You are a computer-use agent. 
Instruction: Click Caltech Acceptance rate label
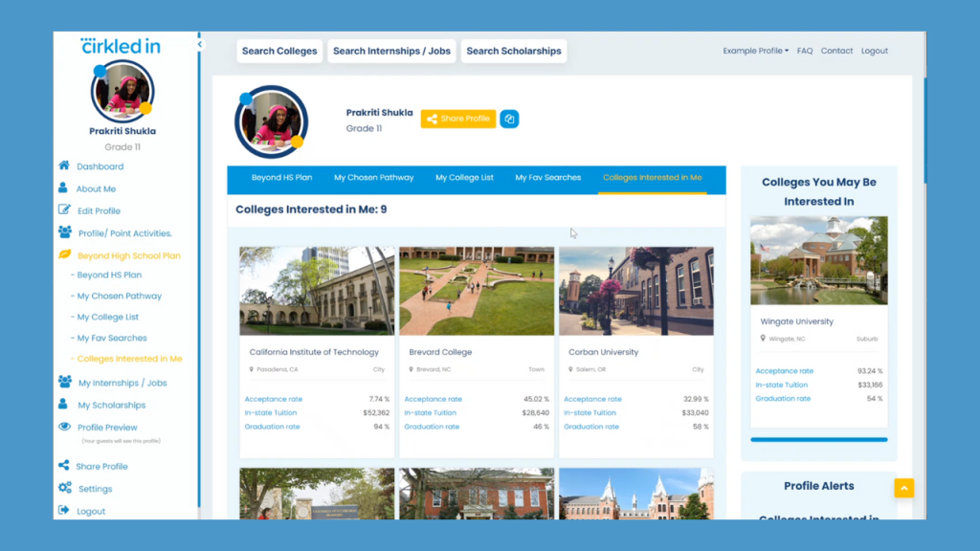pos(273,399)
